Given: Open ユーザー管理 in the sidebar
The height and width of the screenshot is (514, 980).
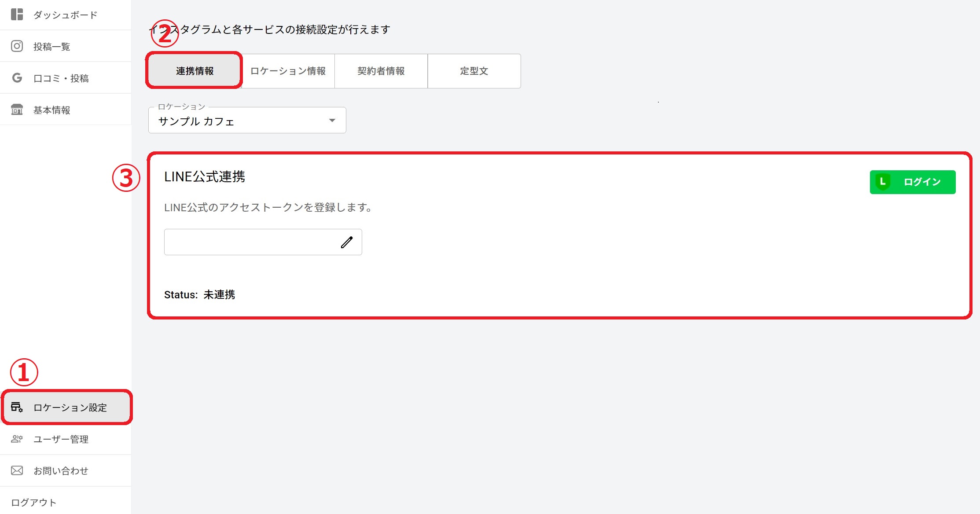Looking at the screenshot, I should pos(61,439).
